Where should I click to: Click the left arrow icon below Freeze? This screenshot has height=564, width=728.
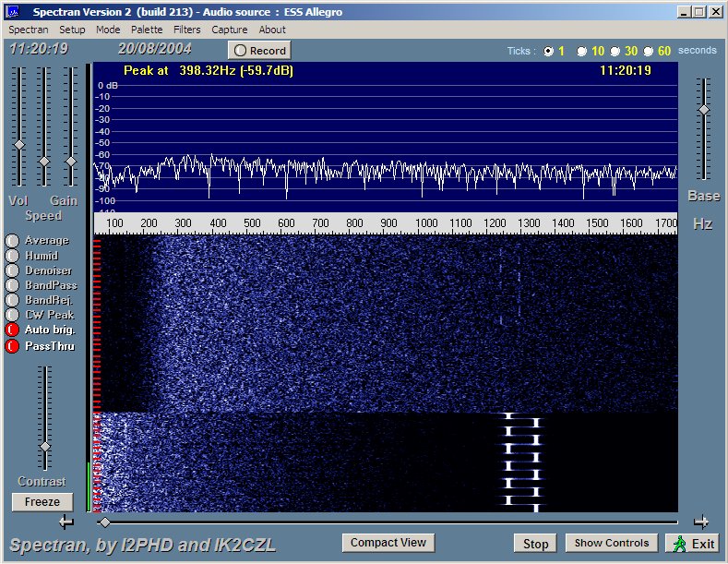click(65, 522)
